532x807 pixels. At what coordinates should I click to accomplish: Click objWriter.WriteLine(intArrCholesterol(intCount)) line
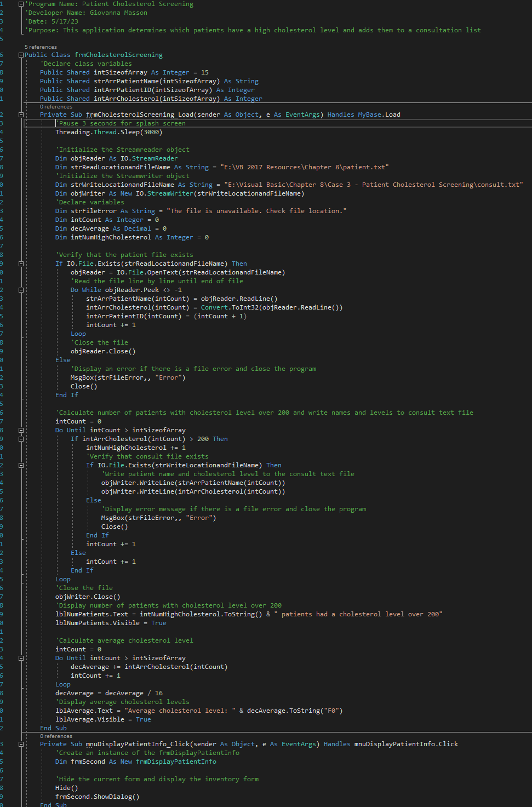click(x=193, y=491)
